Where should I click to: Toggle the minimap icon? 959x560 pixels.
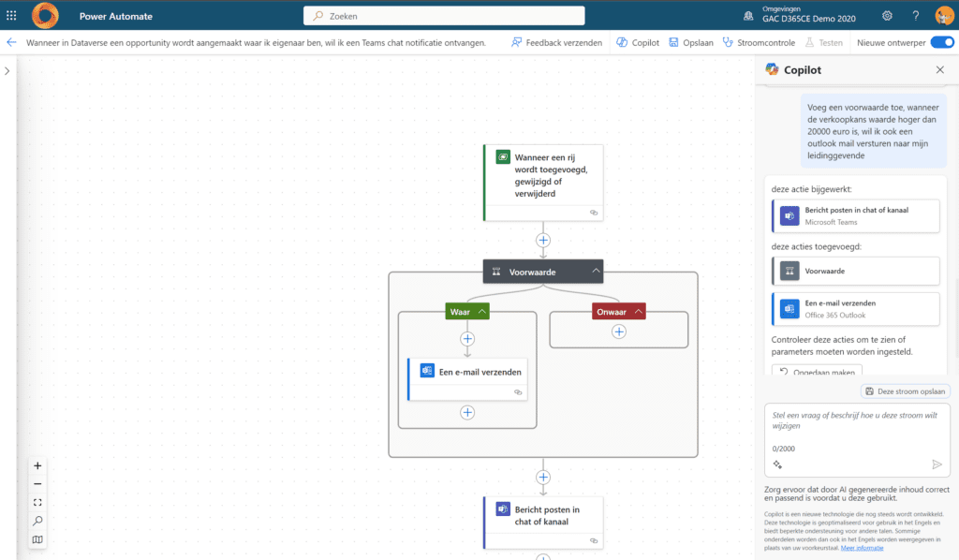(x=37, y=539)
